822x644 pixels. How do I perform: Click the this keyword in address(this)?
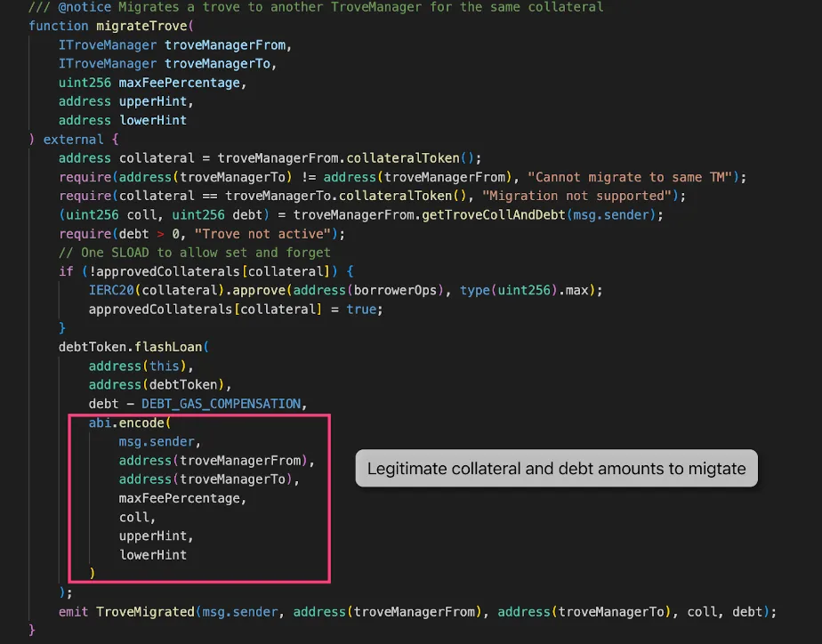coord(164,366)
